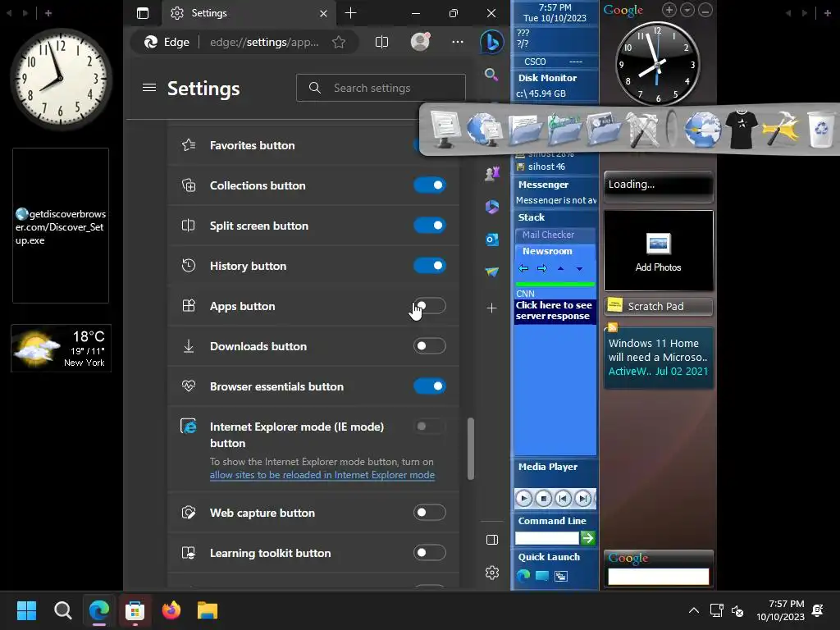Open File Explorer from the taskbar
Viewport: 840px width, 630px height.
(208, 610)
